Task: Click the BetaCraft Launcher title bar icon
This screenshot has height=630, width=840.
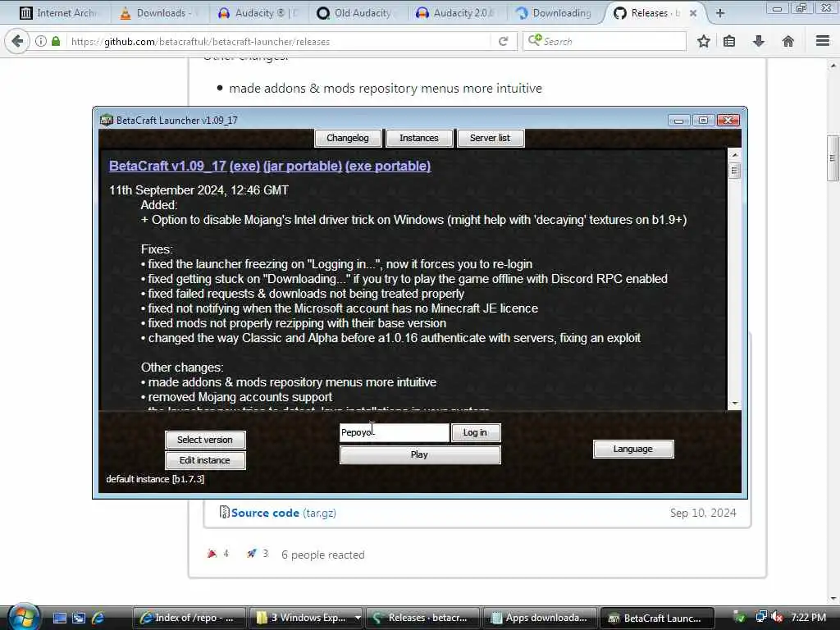Action: click(107, 120)
